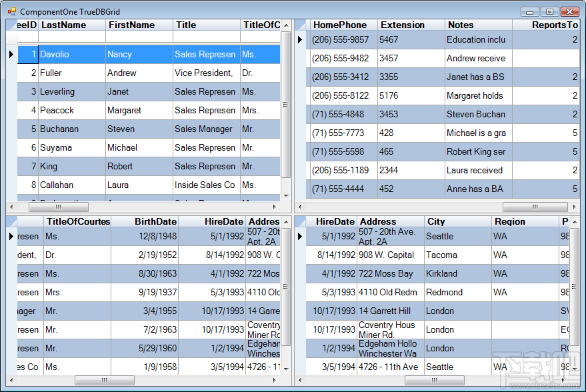Screen dimensions: 586x392
Task: Click the horizontal scrollbar thumb under the BirthDate grid
Action: tap(105, 381)
